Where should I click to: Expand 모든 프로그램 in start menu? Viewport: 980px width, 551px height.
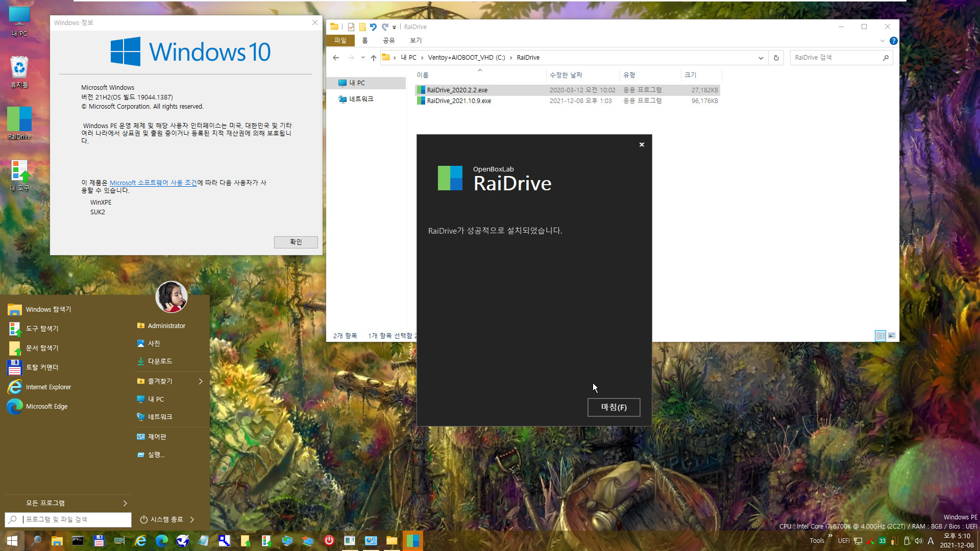tap(68, 503)
